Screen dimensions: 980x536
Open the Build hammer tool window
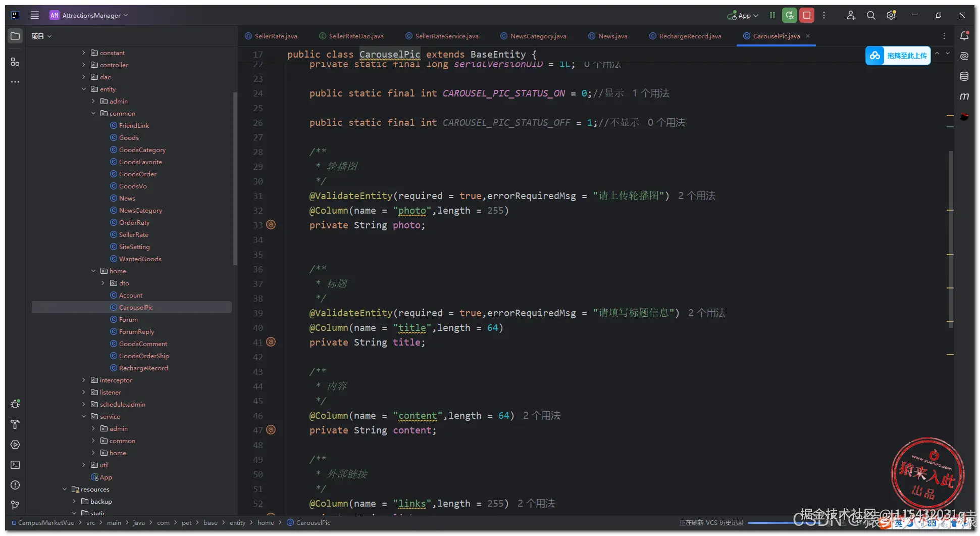(x=15, y=424)
